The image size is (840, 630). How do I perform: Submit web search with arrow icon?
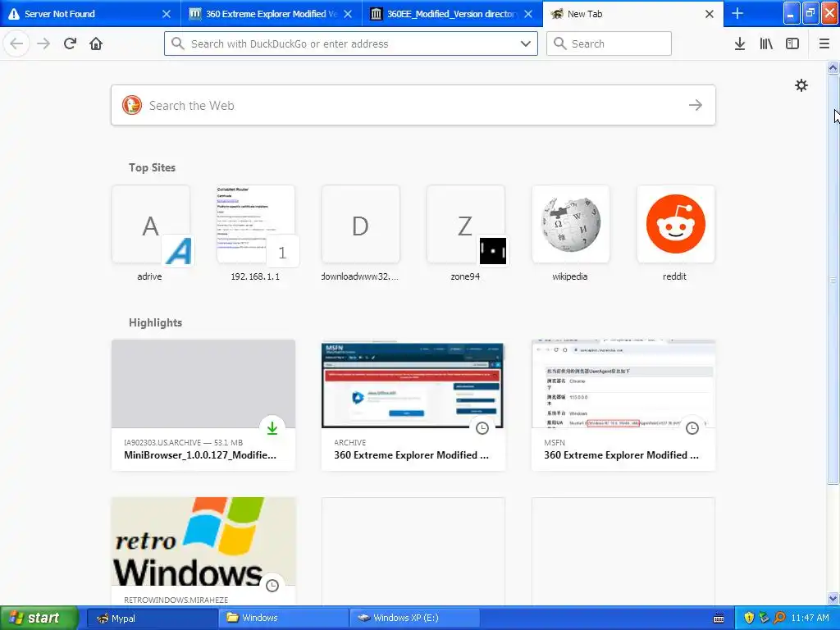pos(696,105)
